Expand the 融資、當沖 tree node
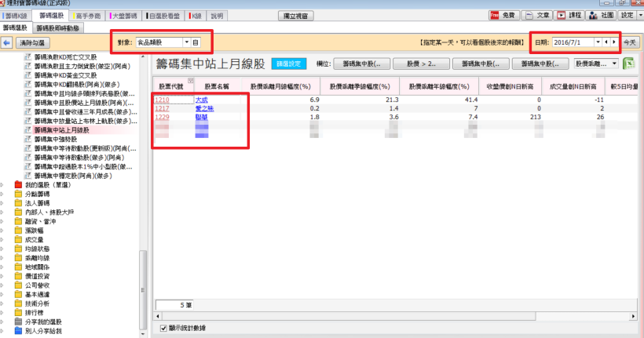 click(2, 221)
